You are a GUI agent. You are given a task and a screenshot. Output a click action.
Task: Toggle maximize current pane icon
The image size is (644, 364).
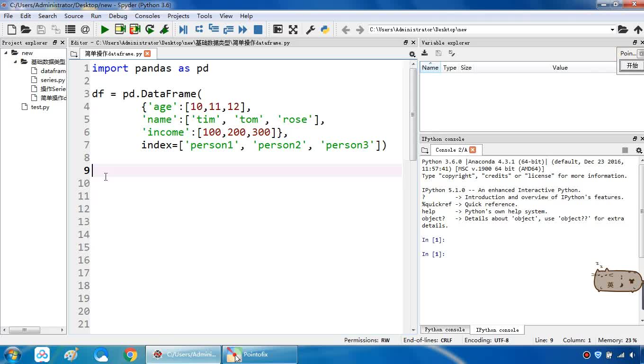(x=278, y=30)
